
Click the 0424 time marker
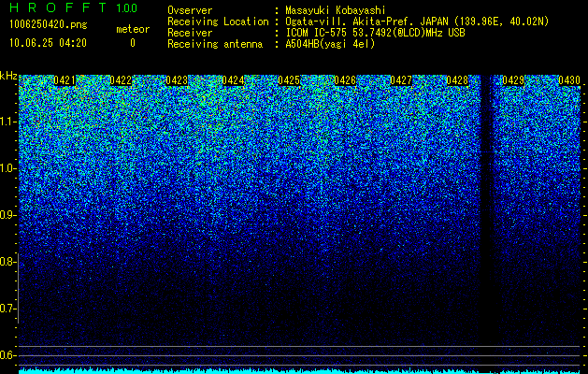click(x=233, y=80)
